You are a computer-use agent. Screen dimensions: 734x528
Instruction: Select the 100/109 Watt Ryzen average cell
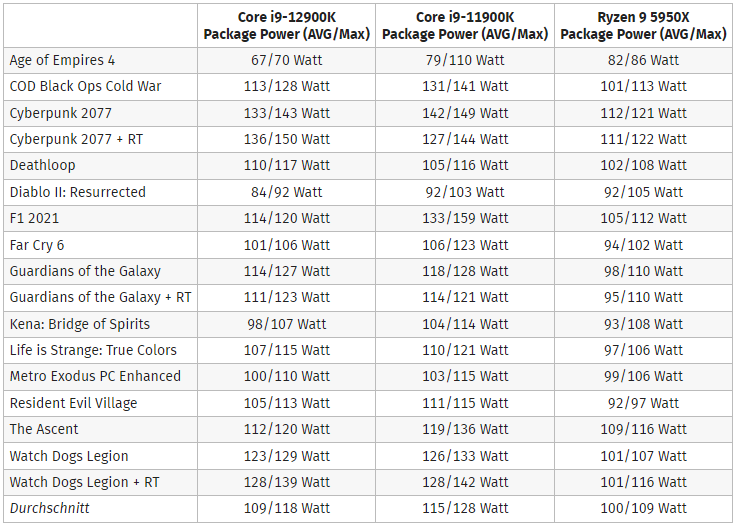click(x=643, y=508)
